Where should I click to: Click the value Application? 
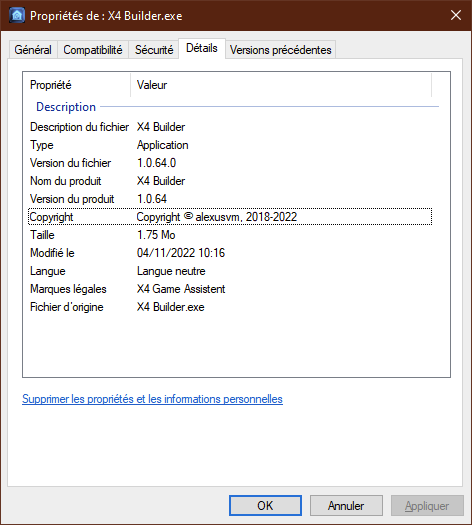[163, 145]
